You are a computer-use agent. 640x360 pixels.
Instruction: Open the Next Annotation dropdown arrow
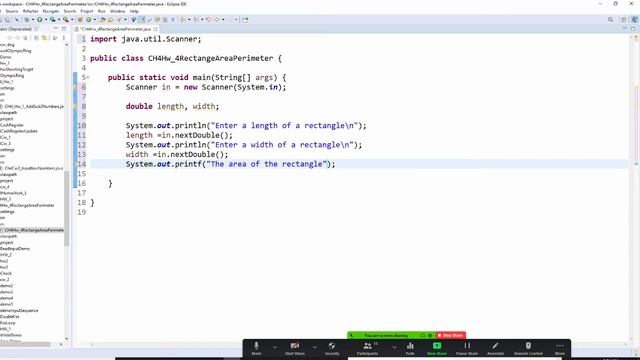click(x=189, y=20)
